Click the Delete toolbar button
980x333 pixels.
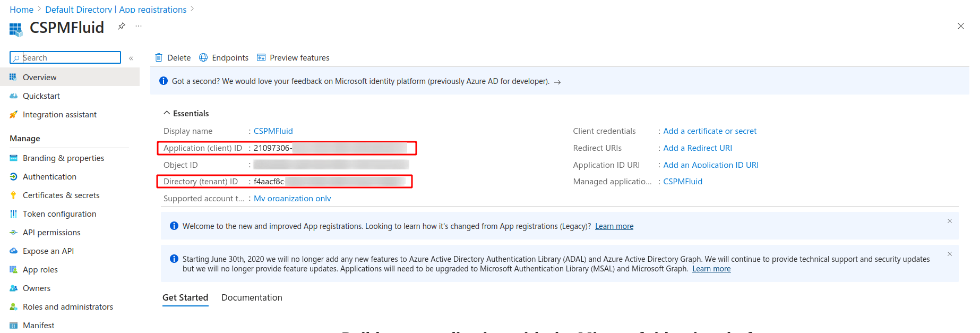[173, 57]
